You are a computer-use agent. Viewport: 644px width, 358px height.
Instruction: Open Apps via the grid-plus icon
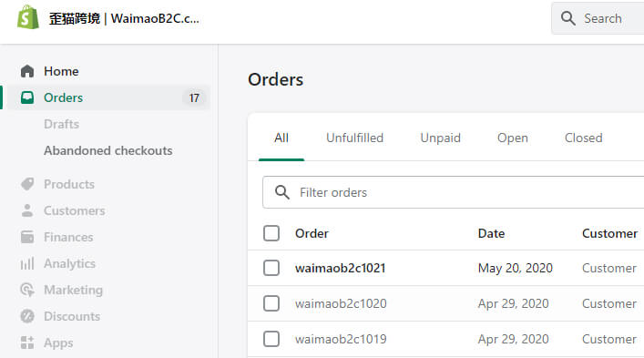click(x=27, y=343)
